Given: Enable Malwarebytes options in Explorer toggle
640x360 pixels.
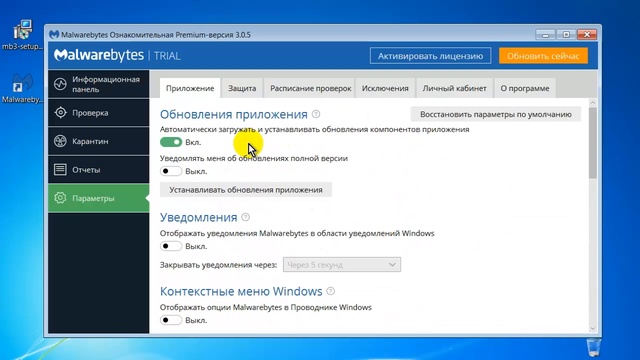Looking at the screenshot, I should click(171, 320).
